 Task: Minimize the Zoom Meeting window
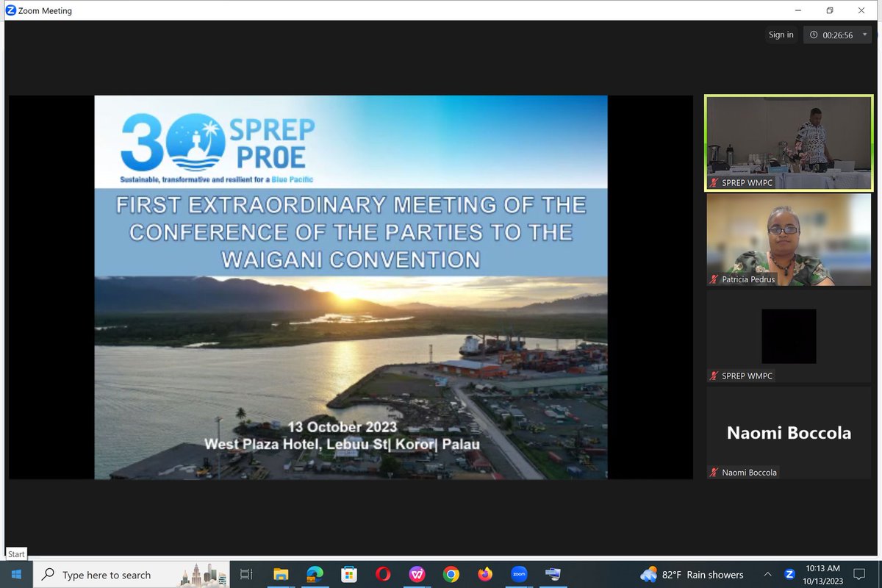coord(798,10)
